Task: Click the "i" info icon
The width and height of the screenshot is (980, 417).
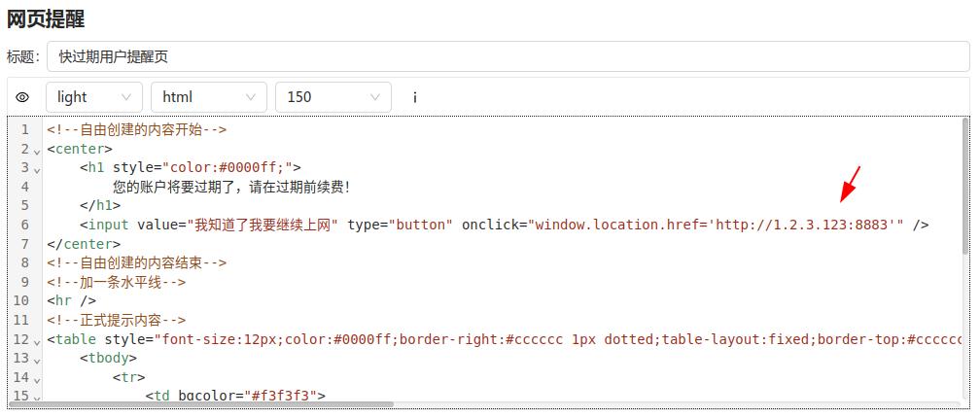Action: point(414,97)
